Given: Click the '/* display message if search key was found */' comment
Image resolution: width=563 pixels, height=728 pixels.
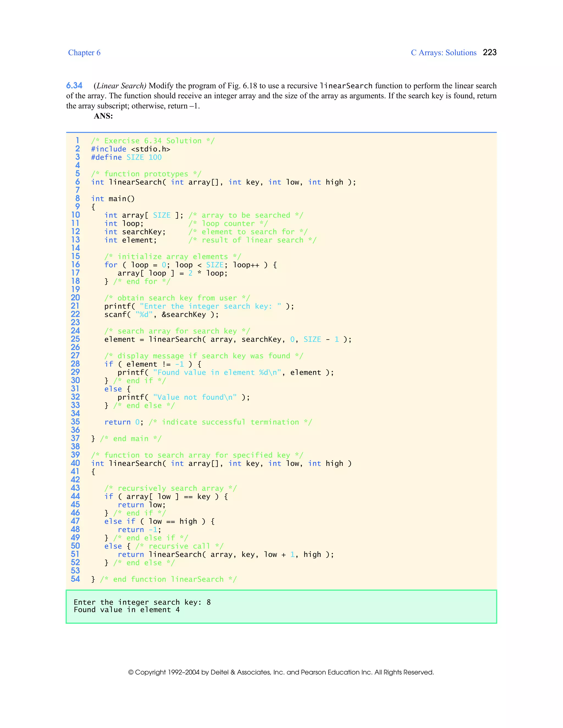Looking at the screenshot, I should click(x=204, y=356).
